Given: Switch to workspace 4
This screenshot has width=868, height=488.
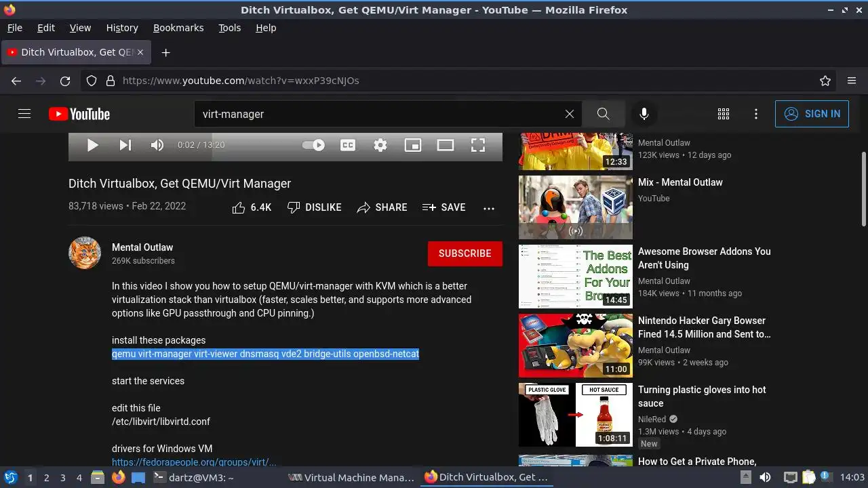Looking at the screenshot, I should click(79, 478).
